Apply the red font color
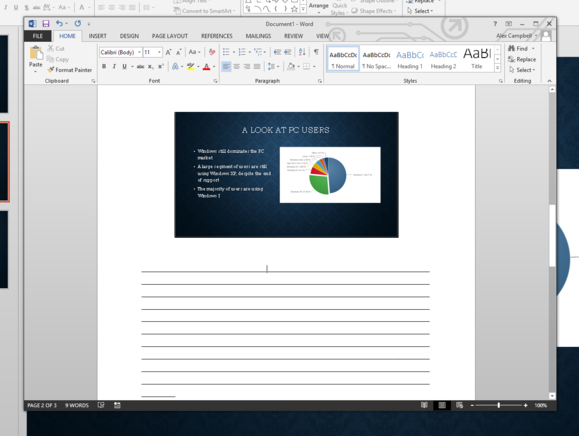The width and height of the screenshot is (579, 436). coord(206,66)
